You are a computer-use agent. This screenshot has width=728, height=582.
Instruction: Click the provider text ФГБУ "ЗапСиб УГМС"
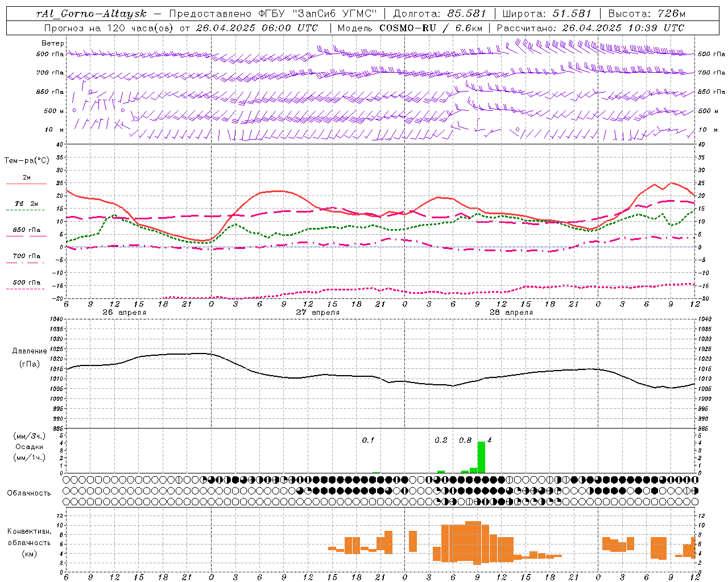[318, 14]
